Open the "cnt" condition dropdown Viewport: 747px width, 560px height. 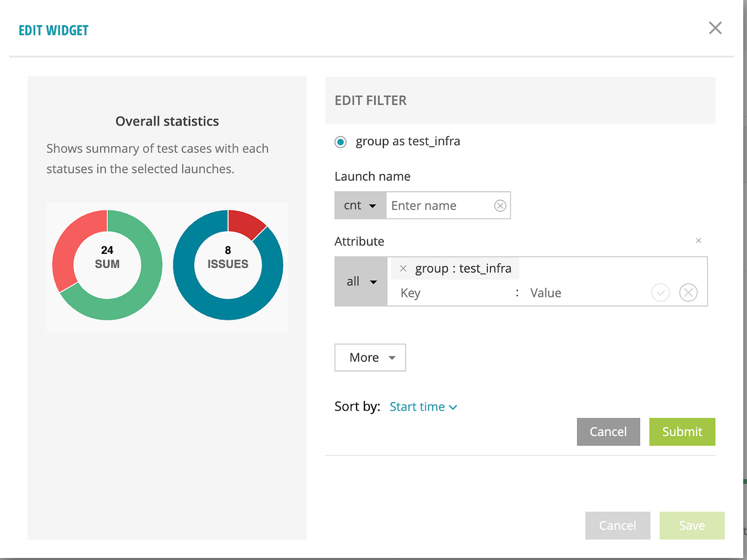[360, 205]
